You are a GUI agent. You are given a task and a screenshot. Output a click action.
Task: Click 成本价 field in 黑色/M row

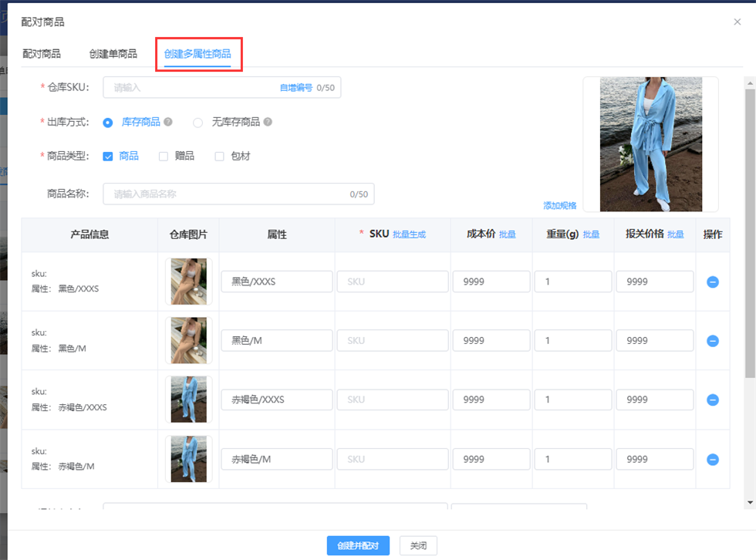(491, 341)
